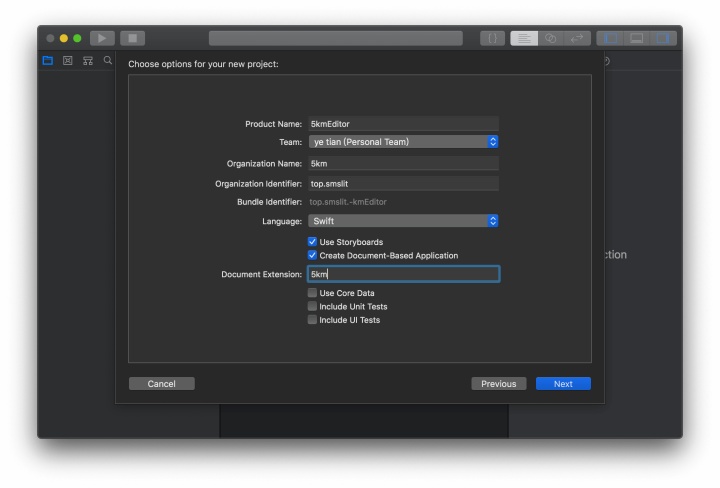720x488 pixels.
Task: Go back with the Previous button
Action: pos(499,383)
